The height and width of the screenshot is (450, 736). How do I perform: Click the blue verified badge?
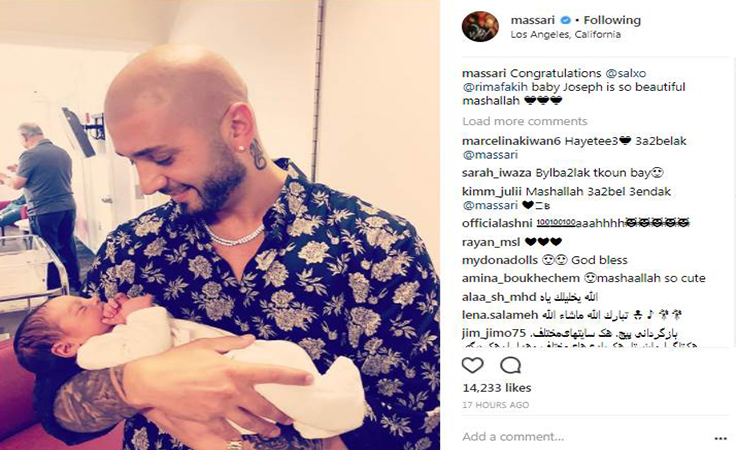pos(566,20)
